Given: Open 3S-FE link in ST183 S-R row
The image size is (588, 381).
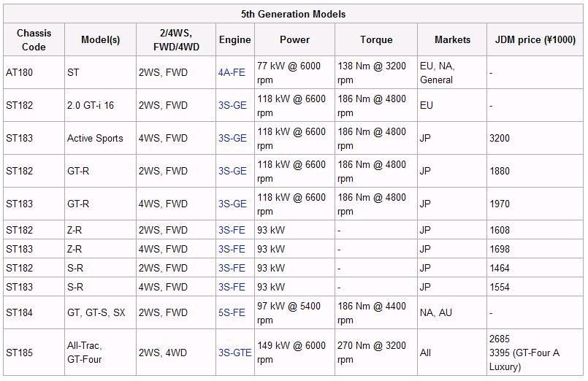Looking at the screenshot, I should click(x=232, y=288).
